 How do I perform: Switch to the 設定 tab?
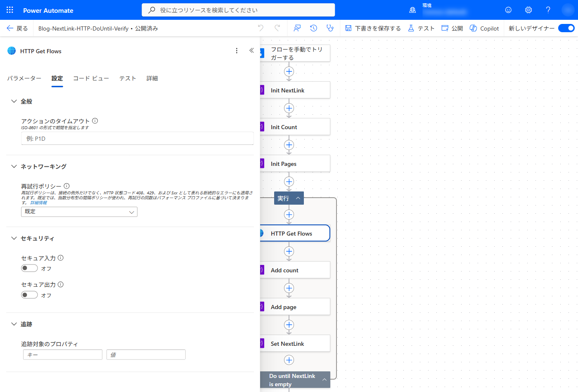click(57, 78)
